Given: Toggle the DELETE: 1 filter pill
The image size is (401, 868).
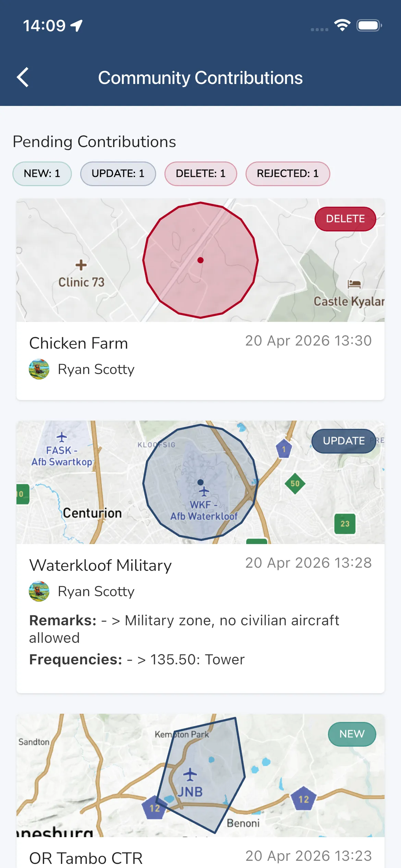Looking at the screenshot, I should tap(200, 173).
